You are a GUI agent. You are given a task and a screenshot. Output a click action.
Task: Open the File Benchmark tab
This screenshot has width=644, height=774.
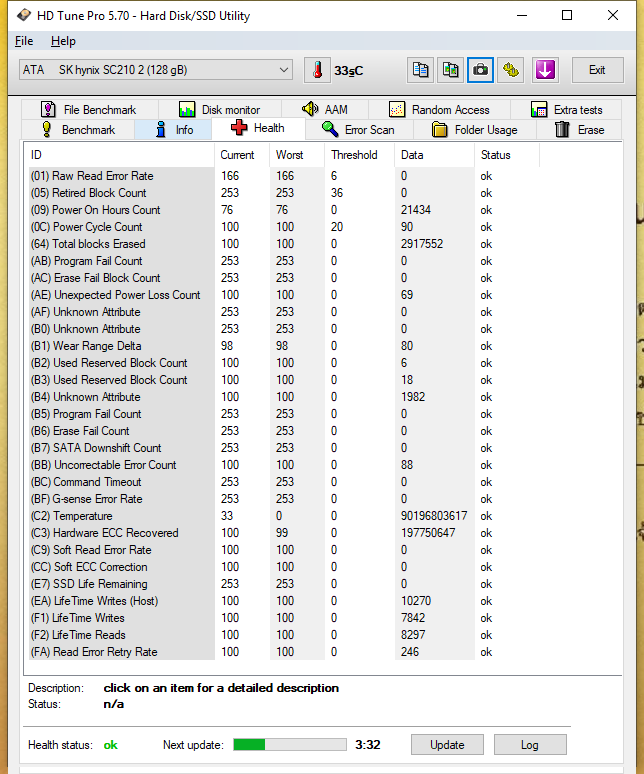[x=90, y=109]
